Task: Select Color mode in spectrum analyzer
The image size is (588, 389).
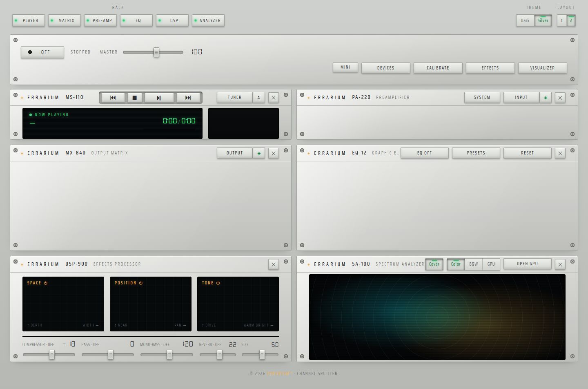Action: pyautogui.click(x=456, y=264)
